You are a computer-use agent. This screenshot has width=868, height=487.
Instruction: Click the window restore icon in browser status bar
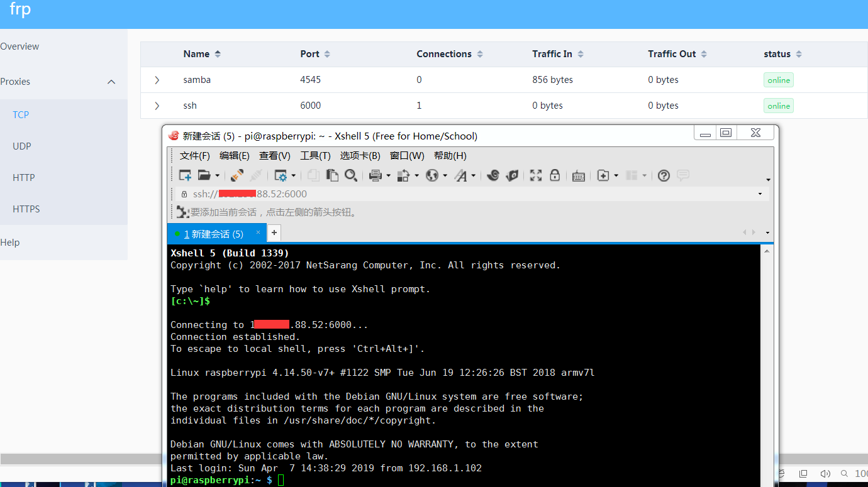pyautogui.click(x=803, y=473)
